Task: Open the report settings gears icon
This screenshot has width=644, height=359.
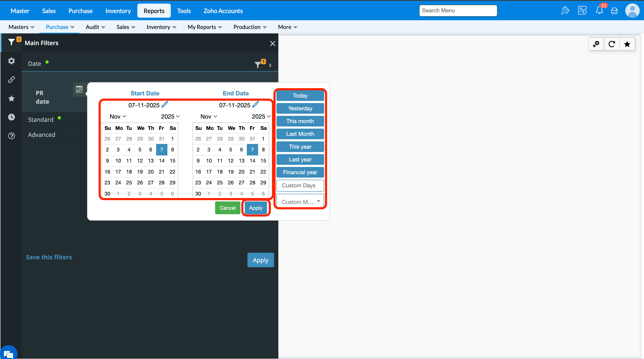Action: pos(596,44)
